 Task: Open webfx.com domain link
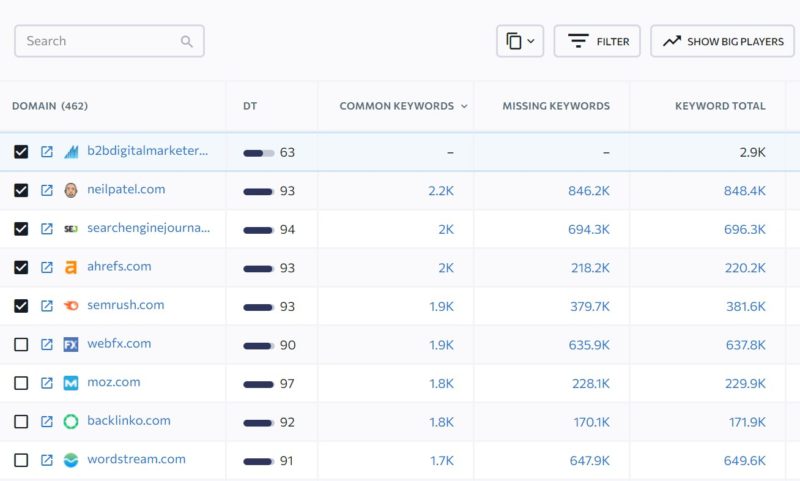pos(119,343)
